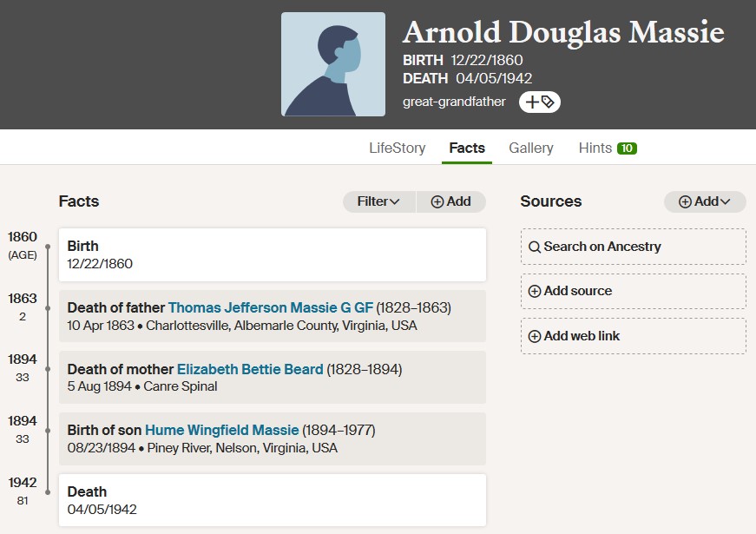The image size is (756, 534).
Task: Open the Gallery tab
Action: coord(531,148)
